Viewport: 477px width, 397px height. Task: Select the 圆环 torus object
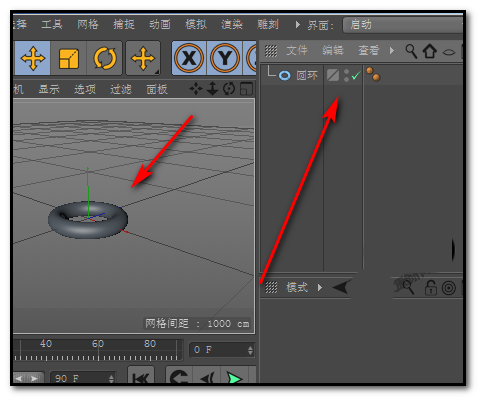click(307, 75)
